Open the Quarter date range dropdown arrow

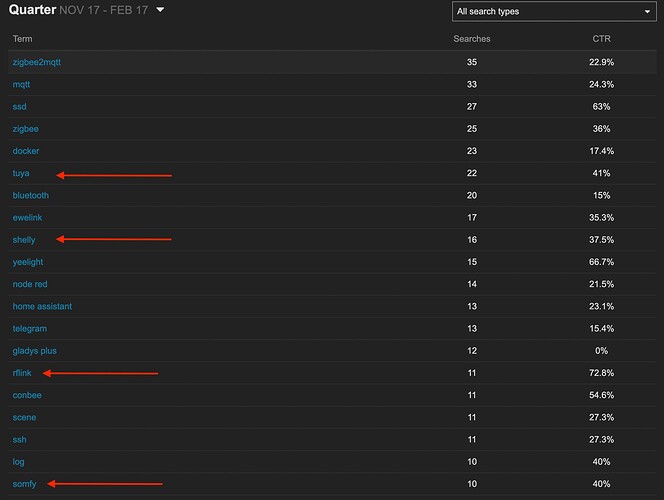(160, 10)
